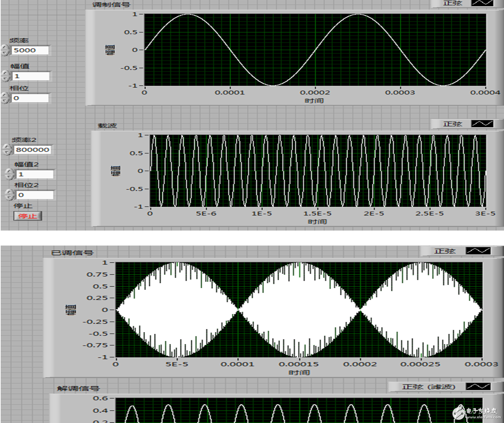Click the 相位 field showing 0
This screenshot has width=504, height=423.
[x=30, y=98]
